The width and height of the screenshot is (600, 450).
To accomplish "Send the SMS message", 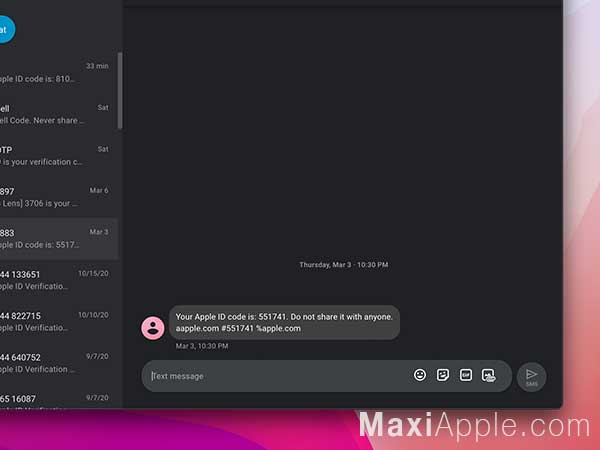I will tap(531, 377).
